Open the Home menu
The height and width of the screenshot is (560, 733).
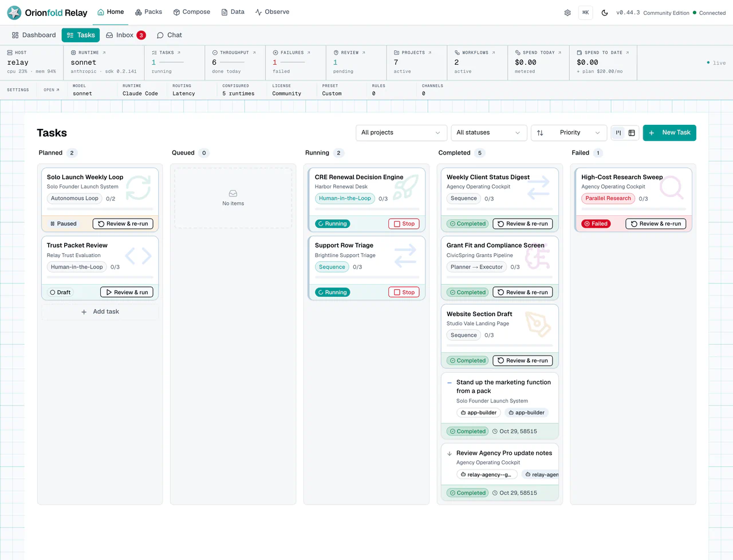[111, 12]
